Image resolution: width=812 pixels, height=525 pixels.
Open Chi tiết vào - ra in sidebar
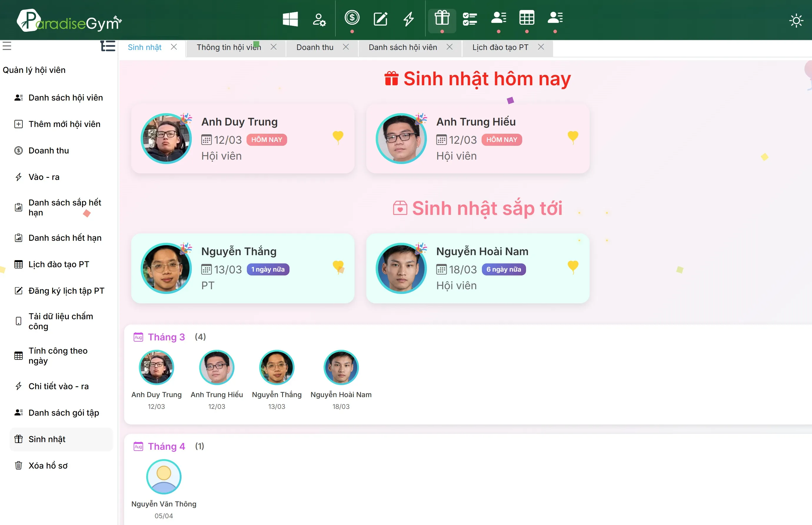(x=61, y=386)
